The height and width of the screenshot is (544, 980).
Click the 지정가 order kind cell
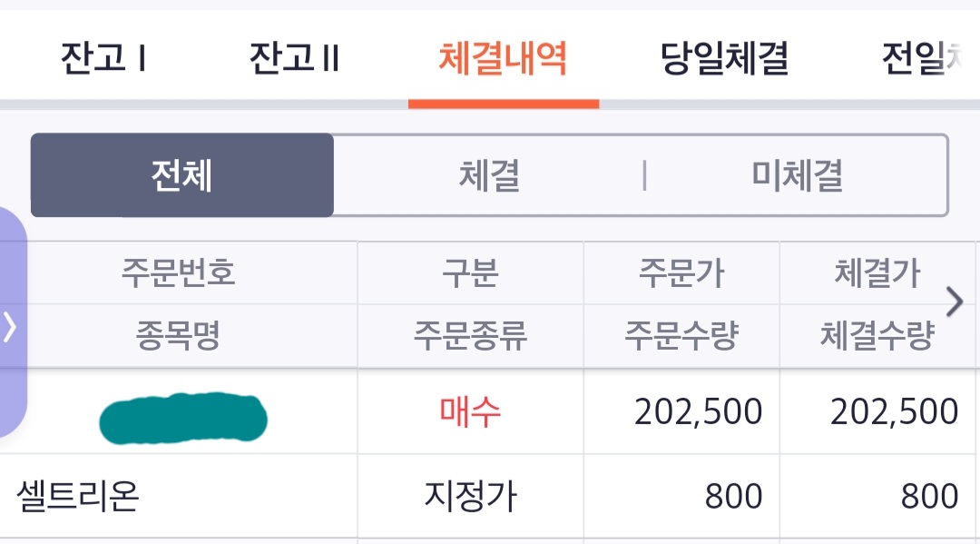coord(470,497)
